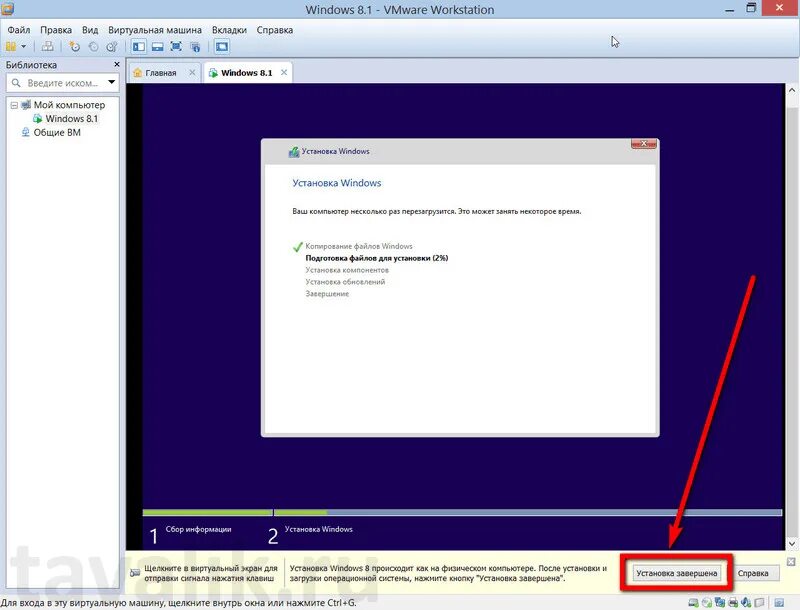Dismiss the yellow installation info bar

click(x=791, y=562)
